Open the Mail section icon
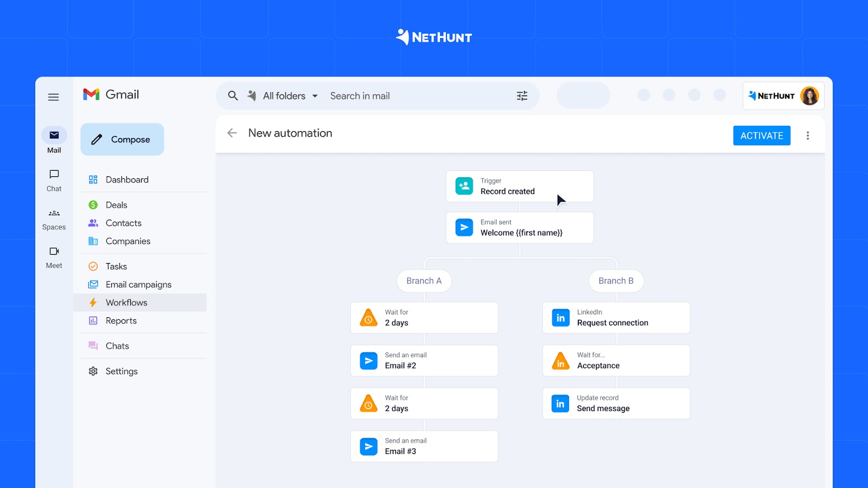This screenshot has width=868, height=488. tap(54, 135)
